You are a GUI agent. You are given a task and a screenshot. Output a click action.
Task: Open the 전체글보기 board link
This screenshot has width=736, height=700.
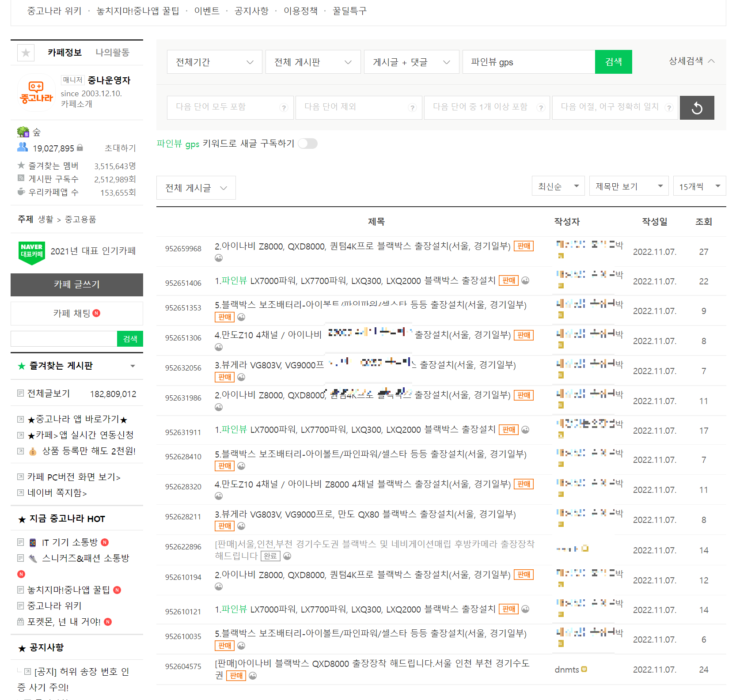point(49,393)
